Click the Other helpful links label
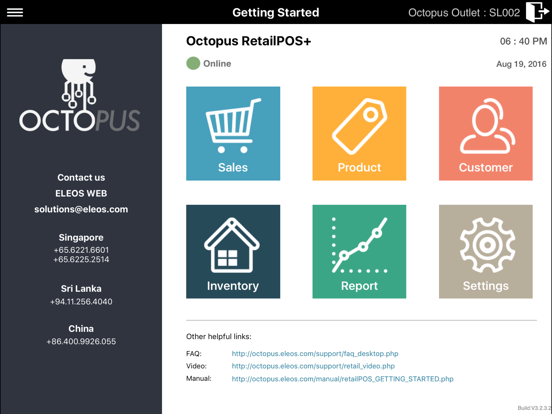Viewport: 552px width, 414px height. pyautogui.click(x=219, y=337)
